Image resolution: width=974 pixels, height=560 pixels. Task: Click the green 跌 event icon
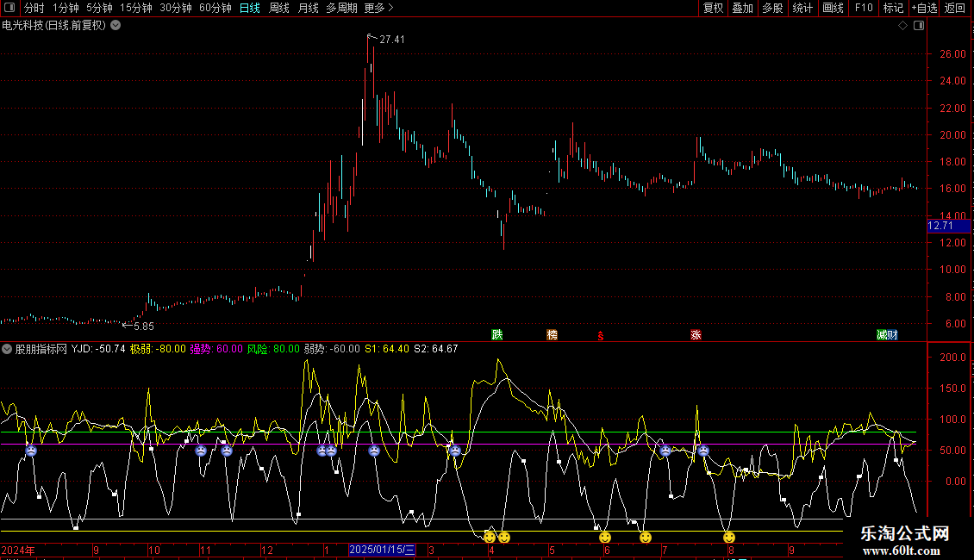pos(496,334)
